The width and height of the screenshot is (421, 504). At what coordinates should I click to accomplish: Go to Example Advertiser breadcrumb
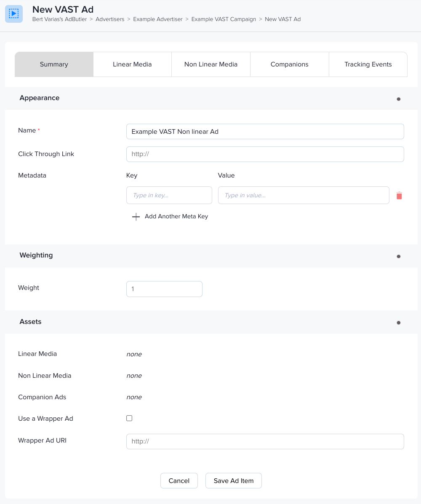(157, 19)
